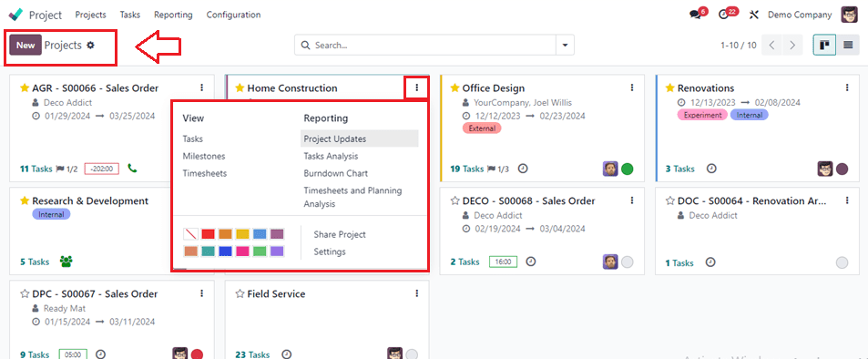The width and height of the screenshot is (868, 359).
Task: Click the Projects gear settings icon
Action: pos(90,46)
